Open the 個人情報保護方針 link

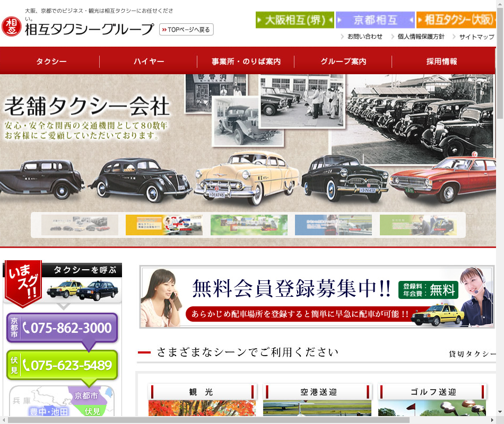point(421,37)
